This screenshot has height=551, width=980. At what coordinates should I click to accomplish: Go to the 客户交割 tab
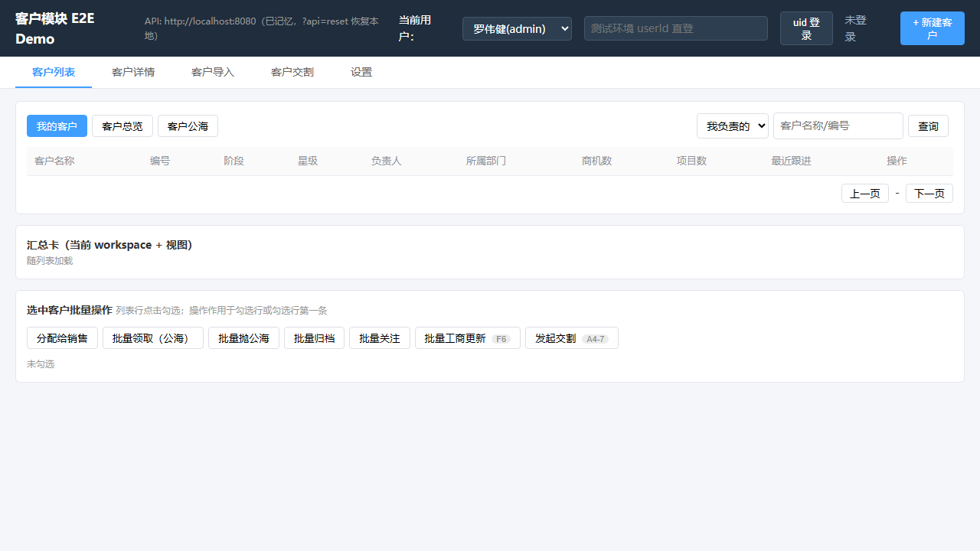coord(292,72)
